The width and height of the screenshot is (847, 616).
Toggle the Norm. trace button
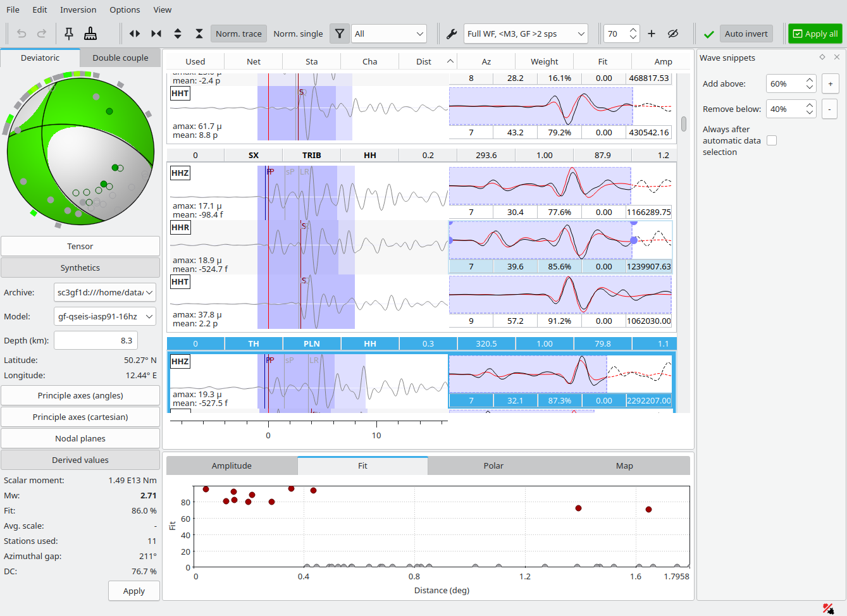(238, 34)
